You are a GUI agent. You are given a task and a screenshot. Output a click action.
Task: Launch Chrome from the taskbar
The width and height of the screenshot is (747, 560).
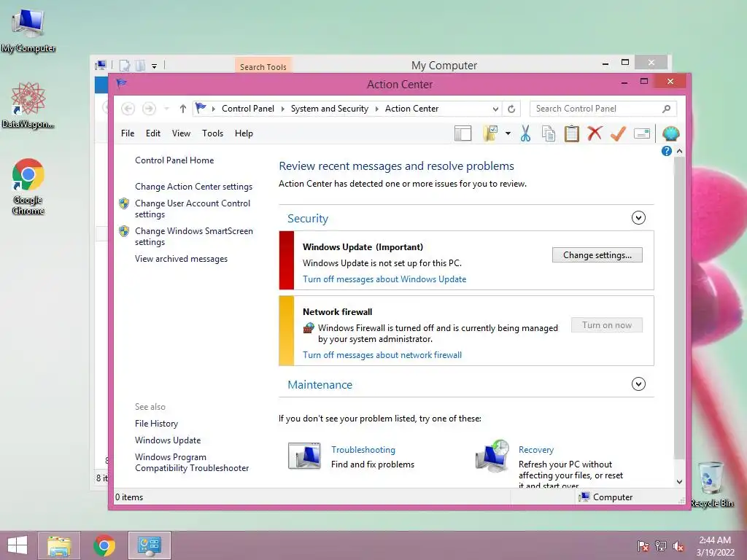[104, 545]
